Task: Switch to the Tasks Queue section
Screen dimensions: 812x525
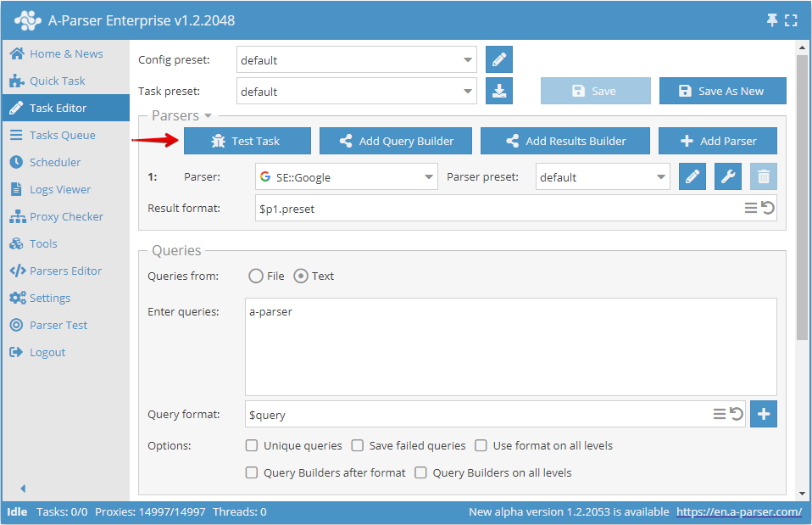Action: [56, 134]
